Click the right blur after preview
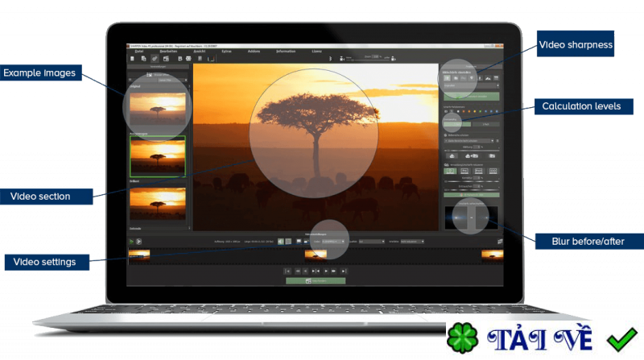 pyautogui.click(x=486, y=217)
